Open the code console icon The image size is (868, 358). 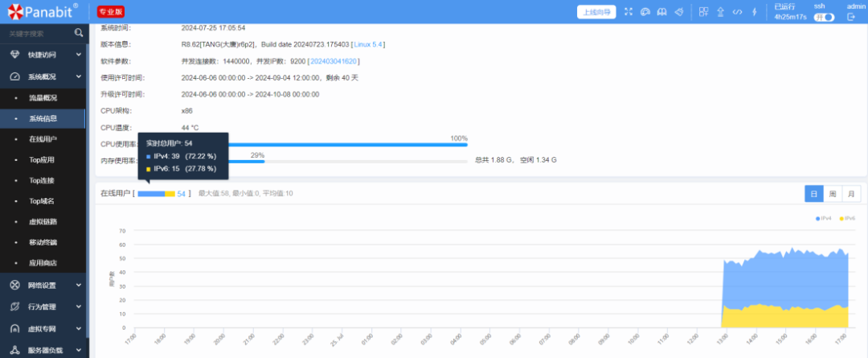click(x=737, y=11)
